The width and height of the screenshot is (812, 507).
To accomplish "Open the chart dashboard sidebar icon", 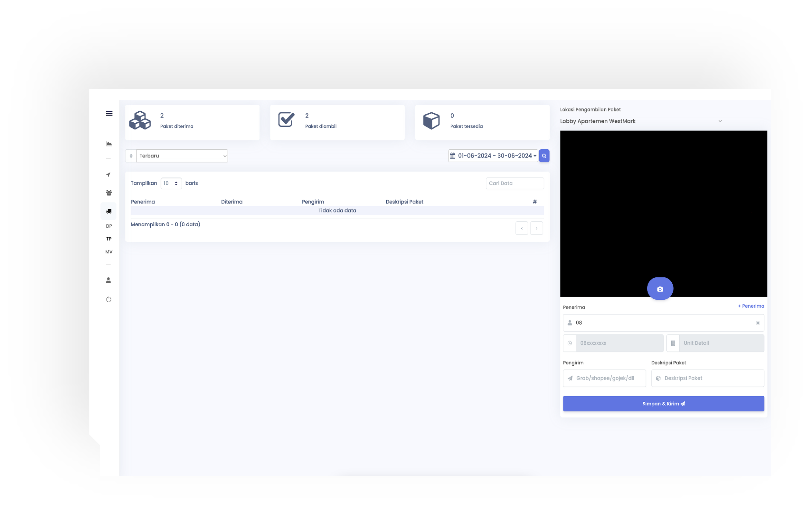I will tap(109, 144).
